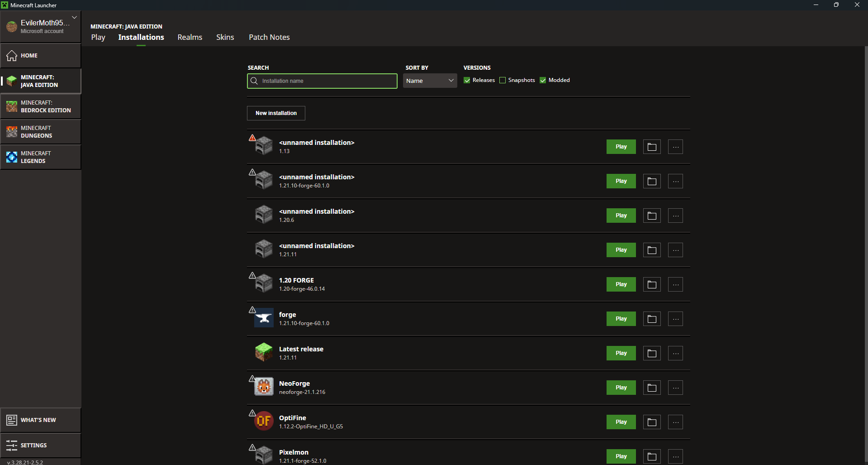
Task: Open the Settings page
Action: tap(41, 445)
